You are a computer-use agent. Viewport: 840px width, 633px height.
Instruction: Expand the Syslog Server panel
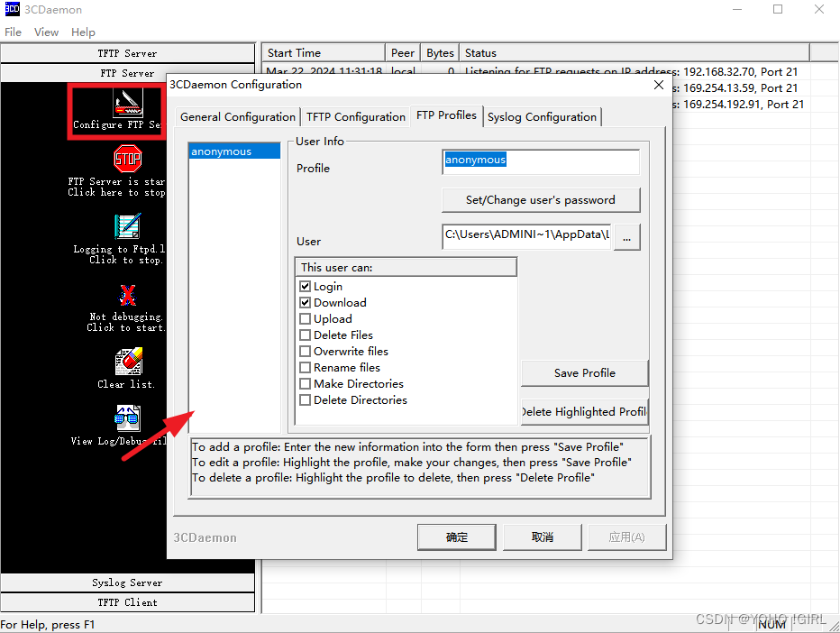click(x=127, y=583)
